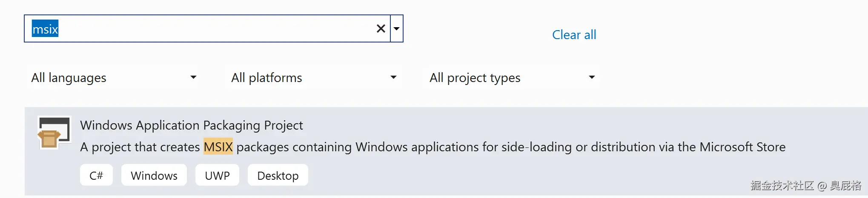
Task: Click the empty area inside the search box
Action: [x=213, y=29]
